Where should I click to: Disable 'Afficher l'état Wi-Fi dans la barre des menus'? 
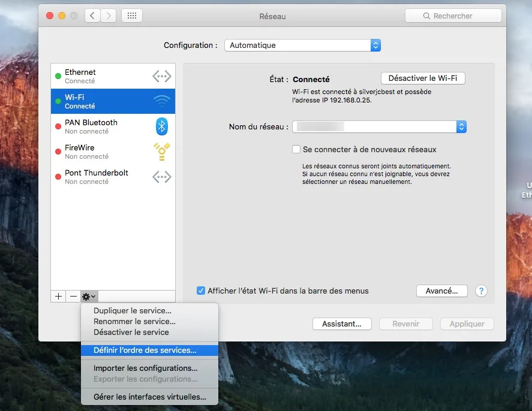point(200,291)
